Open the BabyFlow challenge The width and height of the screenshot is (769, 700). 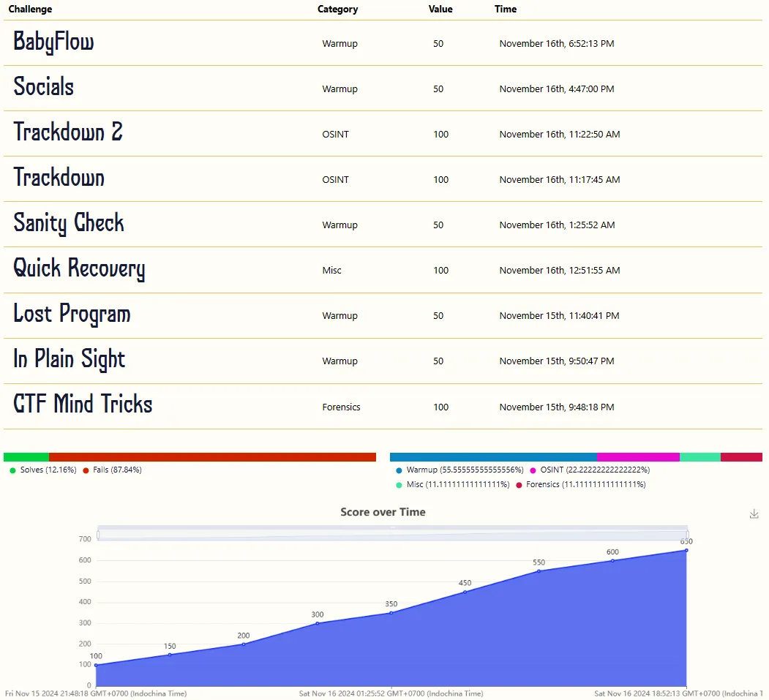53,42
